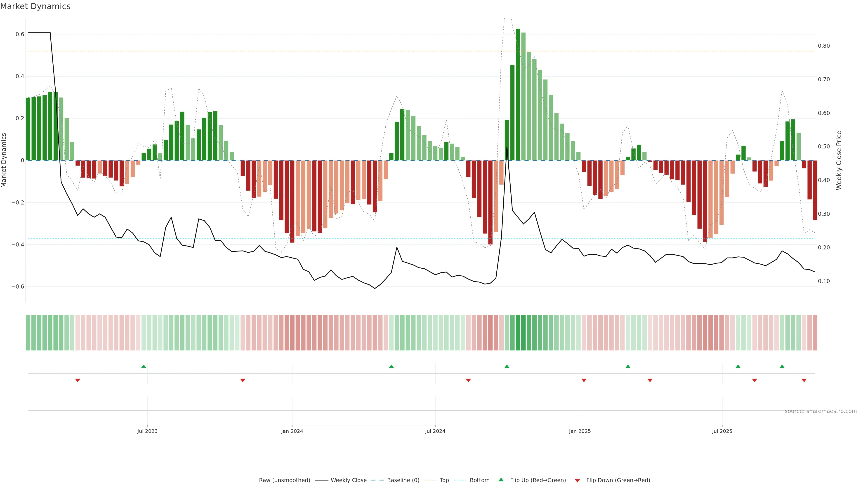Click the source: sharemaestro.com text
This screenshot has width=868, height=488.
(821, 411)
